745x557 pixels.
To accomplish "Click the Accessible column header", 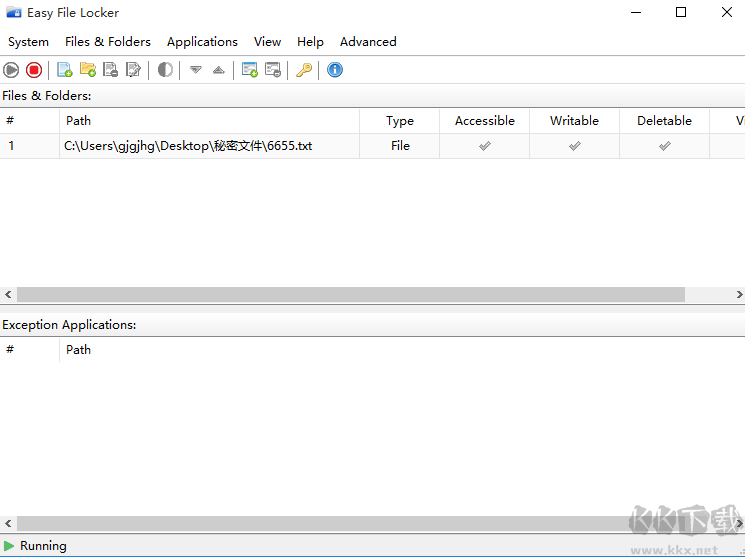I will (x=485, y=121).
